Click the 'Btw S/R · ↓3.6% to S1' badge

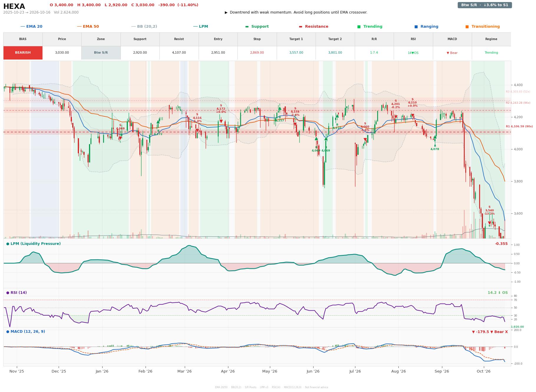pos(484,5)
